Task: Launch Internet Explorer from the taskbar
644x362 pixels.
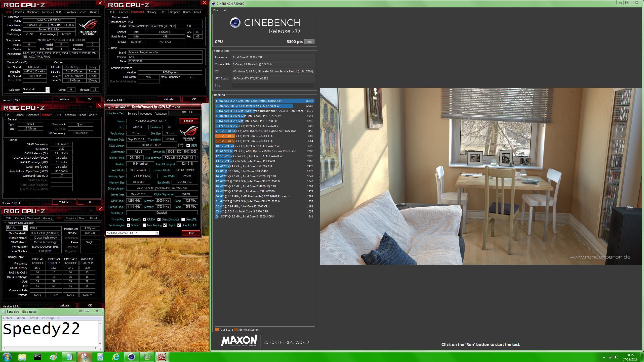Action: click(116, 357)
